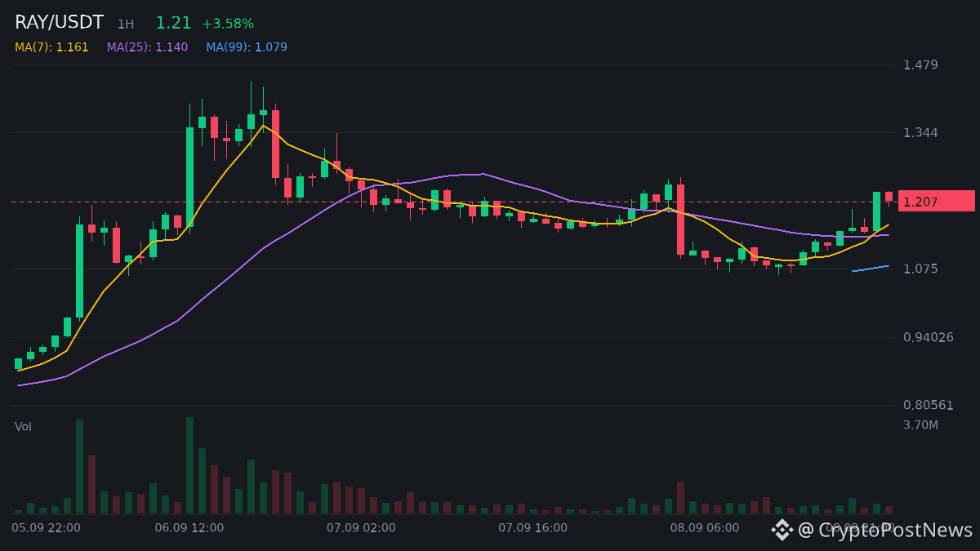The width and height of the screenshot is (980, 551).
Task: Click the red 1.207 current price tag
Action: (x=937, y=201)
